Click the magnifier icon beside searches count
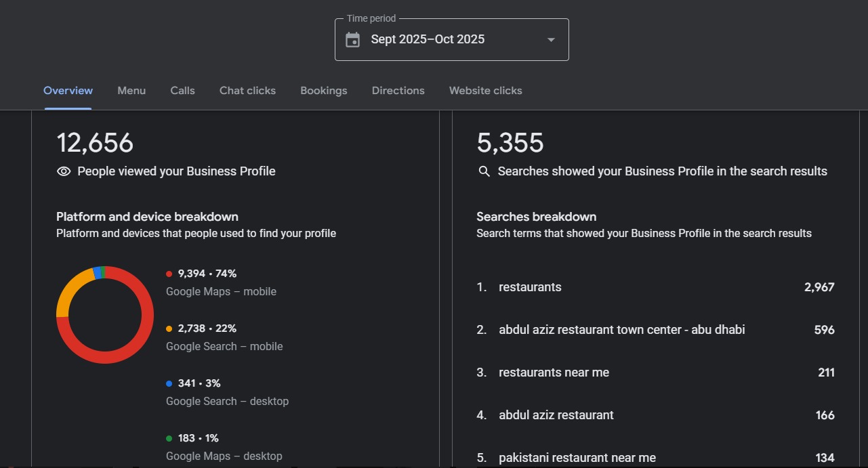 (x=484, y=171)
